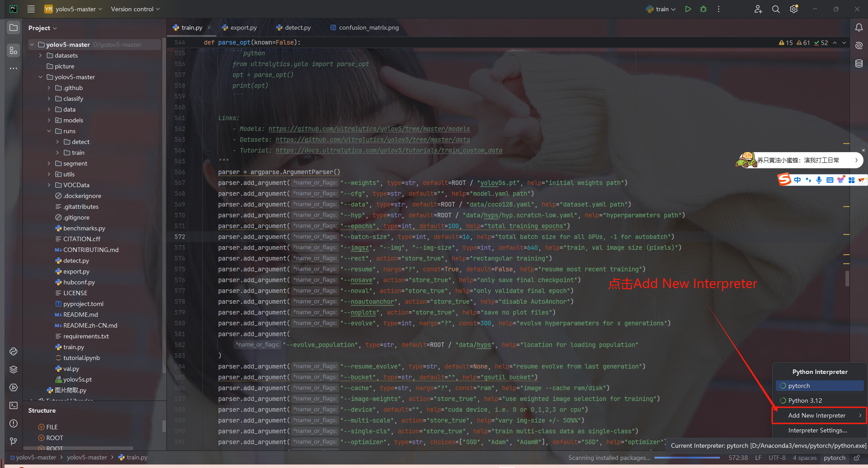Click Structure panel horizontal scrollbar
This screenshot has width=868, height=468.
[x=78, y=448]
